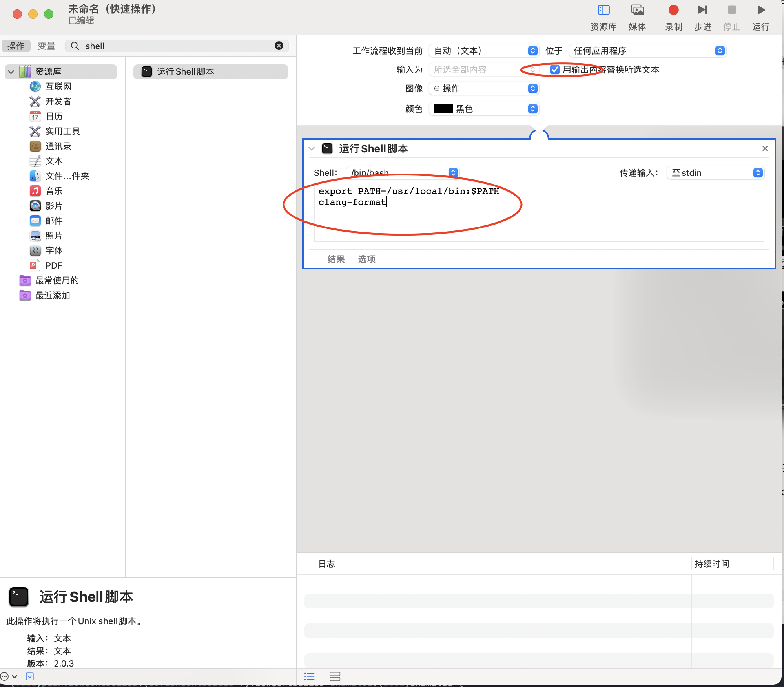Open the pass input stdin dropdown
Image resolution: width=784 pixels, height=687 pixels.
(x=715, y=173)
